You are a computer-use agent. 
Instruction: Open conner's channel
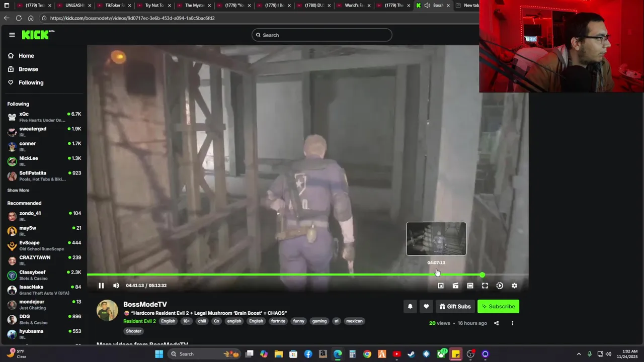point(44,146)
